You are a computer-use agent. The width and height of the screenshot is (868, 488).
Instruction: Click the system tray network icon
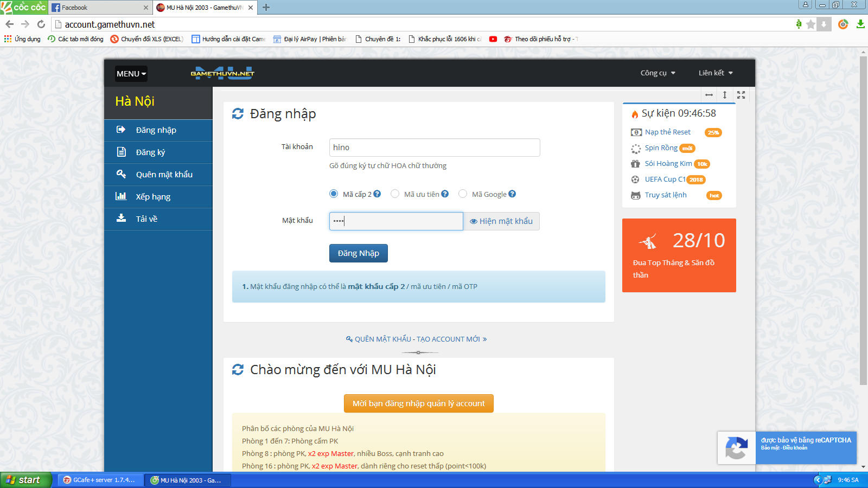827,480
